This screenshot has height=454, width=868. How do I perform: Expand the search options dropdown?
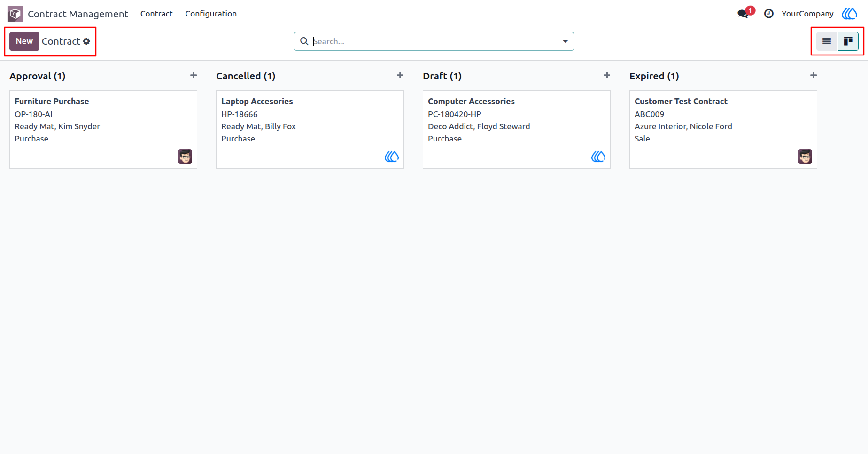click(565, 41)
